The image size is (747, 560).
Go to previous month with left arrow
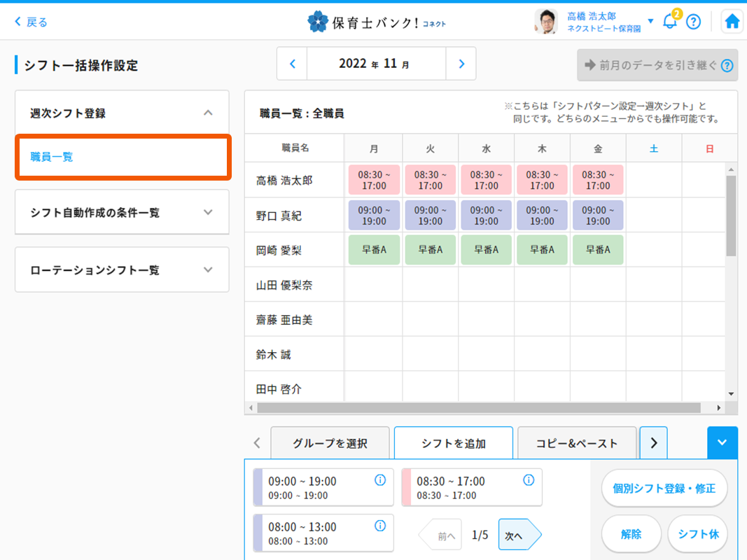pos(293,64)
